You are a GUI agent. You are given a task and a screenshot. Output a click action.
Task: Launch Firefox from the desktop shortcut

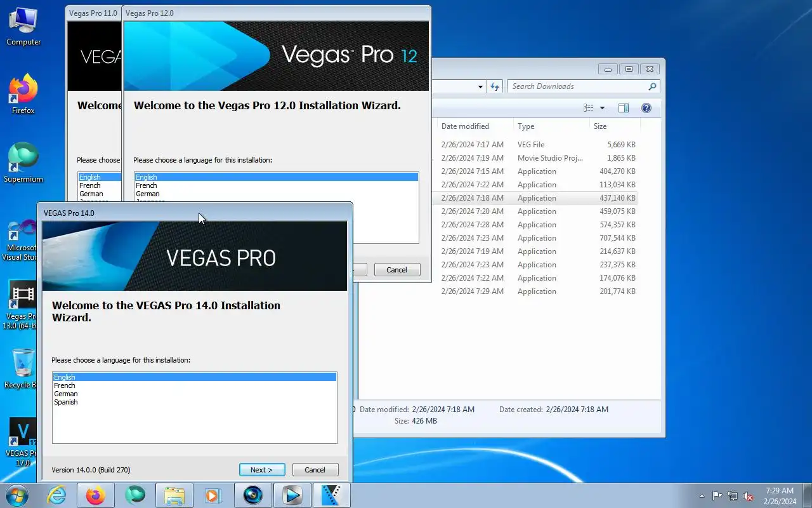tap(23, 95)
